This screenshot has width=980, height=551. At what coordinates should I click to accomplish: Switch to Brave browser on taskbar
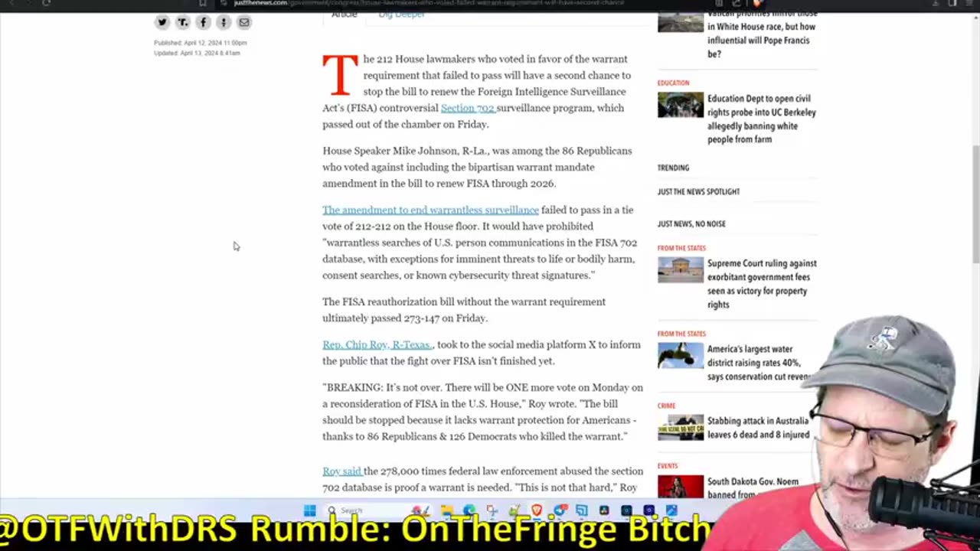pyautogui.click(x=537, y=510)
